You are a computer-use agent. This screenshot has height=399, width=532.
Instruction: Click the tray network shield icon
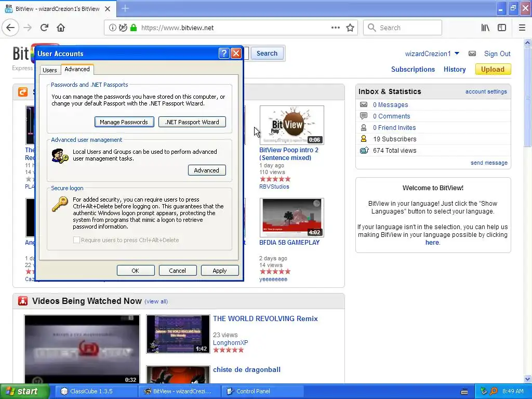click(484, 391)
